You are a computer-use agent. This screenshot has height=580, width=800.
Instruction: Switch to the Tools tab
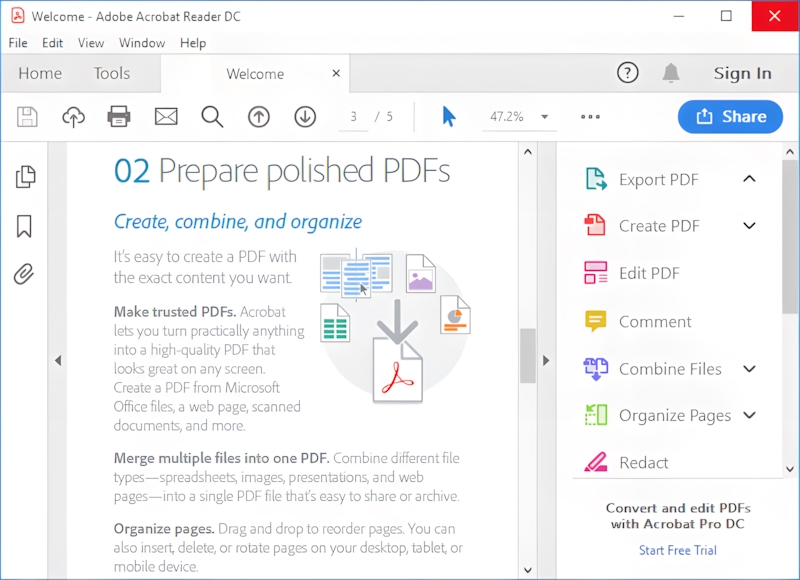(x=112, y=73)
